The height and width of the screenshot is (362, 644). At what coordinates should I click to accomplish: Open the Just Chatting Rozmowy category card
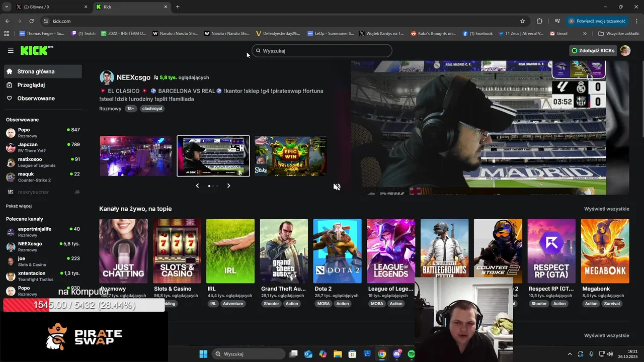[x=123, y=251]
